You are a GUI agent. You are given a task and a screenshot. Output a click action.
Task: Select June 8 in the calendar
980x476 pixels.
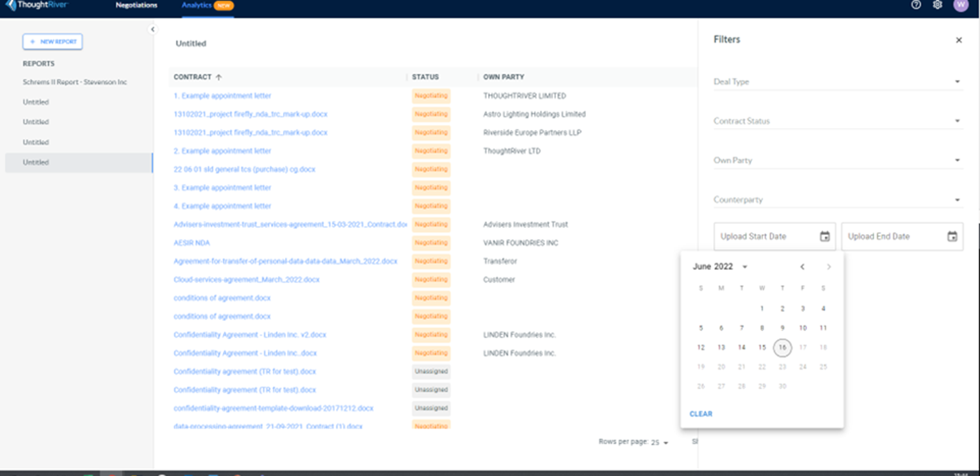(x=762, y=328)
